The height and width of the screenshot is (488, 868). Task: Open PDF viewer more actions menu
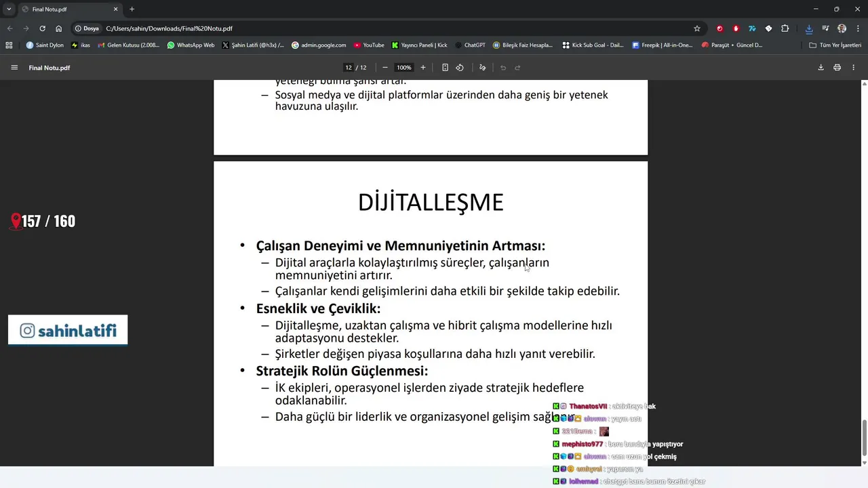tap(853, 68)
